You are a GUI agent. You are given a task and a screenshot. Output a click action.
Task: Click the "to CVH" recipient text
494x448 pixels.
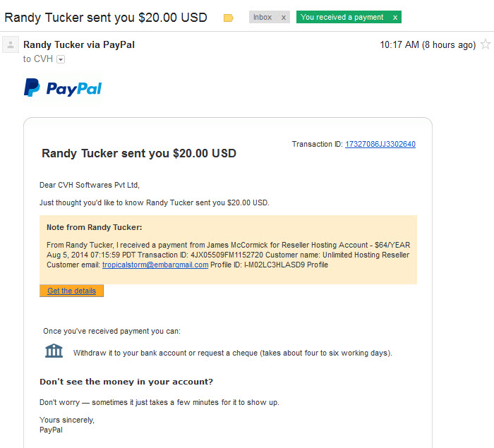(38, 59)
